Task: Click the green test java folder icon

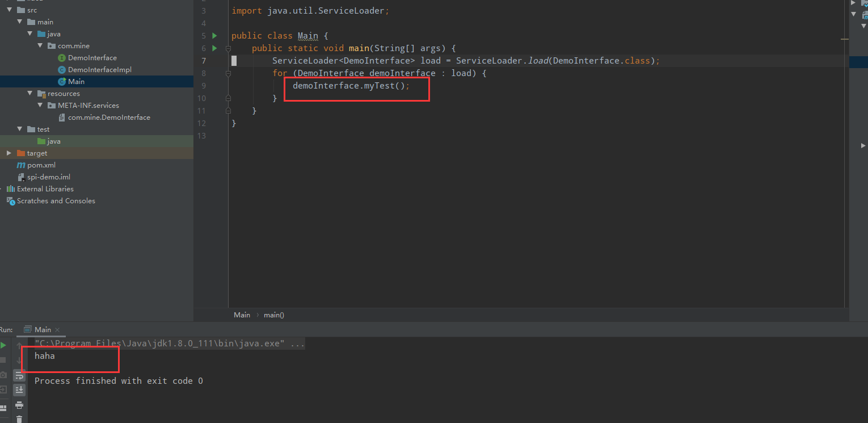Action: (x=41, y=141)
